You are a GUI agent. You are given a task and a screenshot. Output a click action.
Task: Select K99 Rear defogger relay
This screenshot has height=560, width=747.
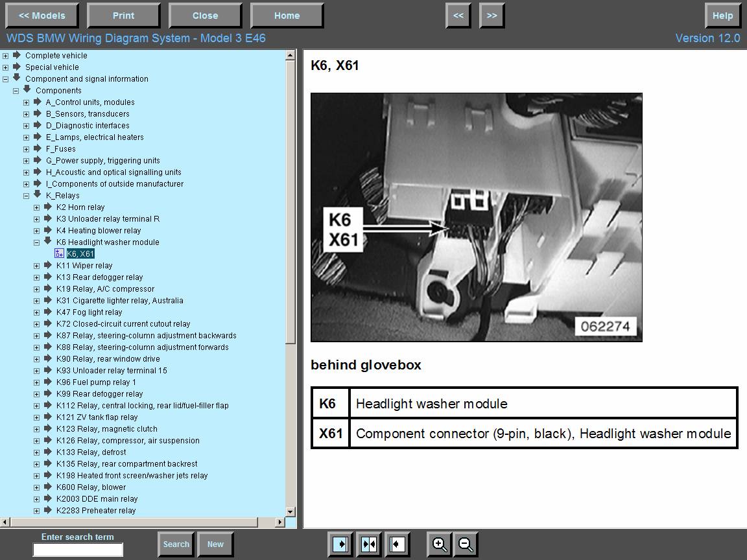click(100, 394)
